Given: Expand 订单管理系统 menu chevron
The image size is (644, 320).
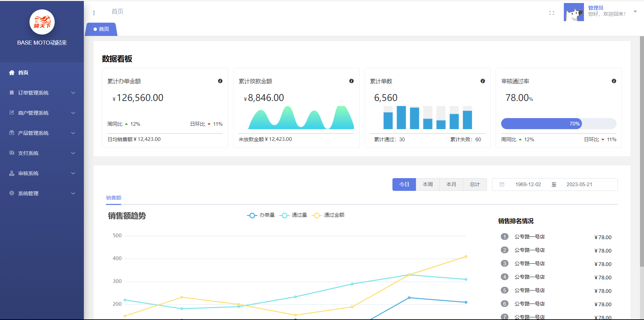Looking at the screenshot, I should [73, 93].
